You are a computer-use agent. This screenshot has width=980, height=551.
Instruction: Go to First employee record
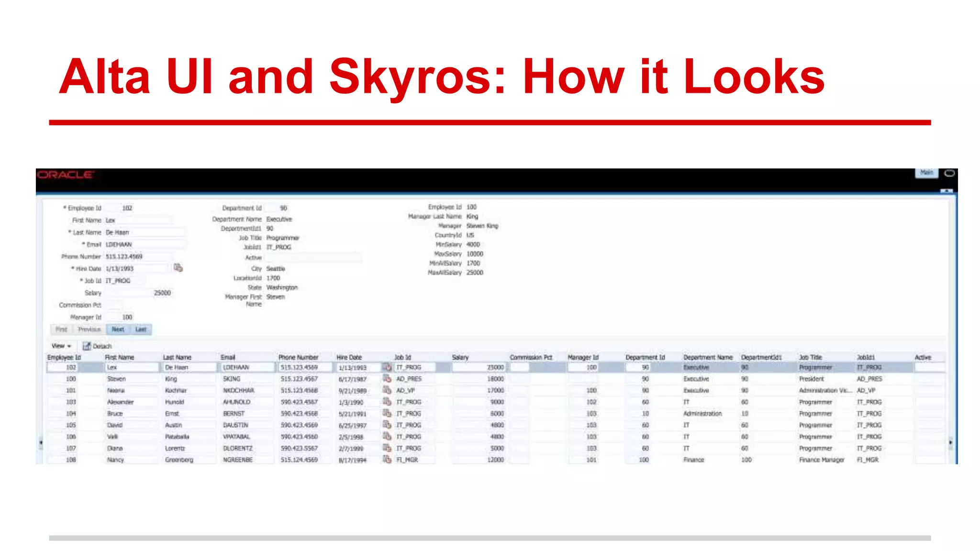pos(61,329)
